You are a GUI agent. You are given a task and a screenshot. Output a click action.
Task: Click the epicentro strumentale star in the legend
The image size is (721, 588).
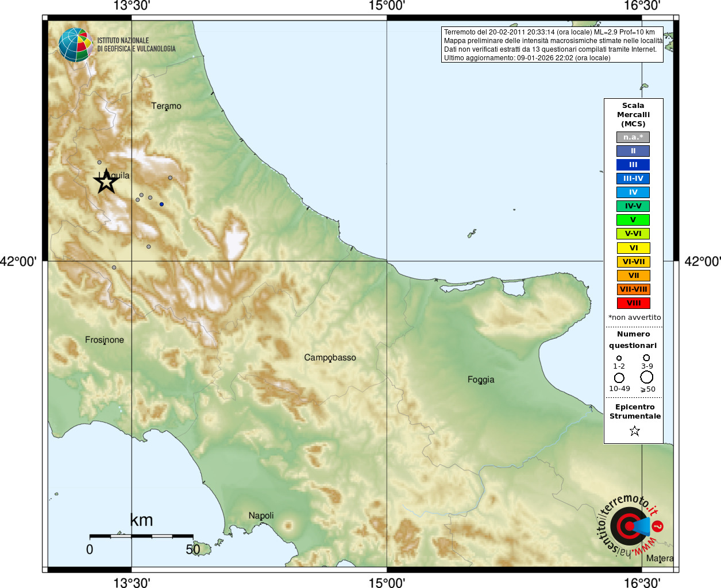[634, 431]
